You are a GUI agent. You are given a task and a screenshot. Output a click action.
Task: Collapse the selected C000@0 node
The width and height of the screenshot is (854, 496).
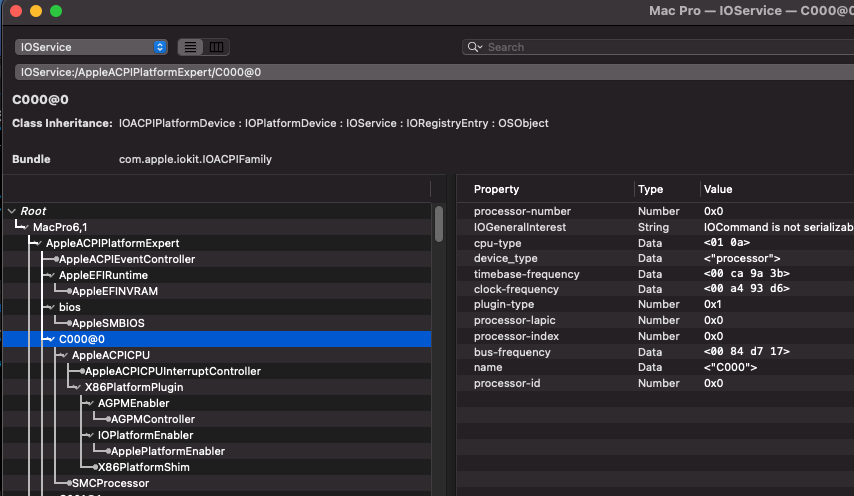tap(51, 339)
